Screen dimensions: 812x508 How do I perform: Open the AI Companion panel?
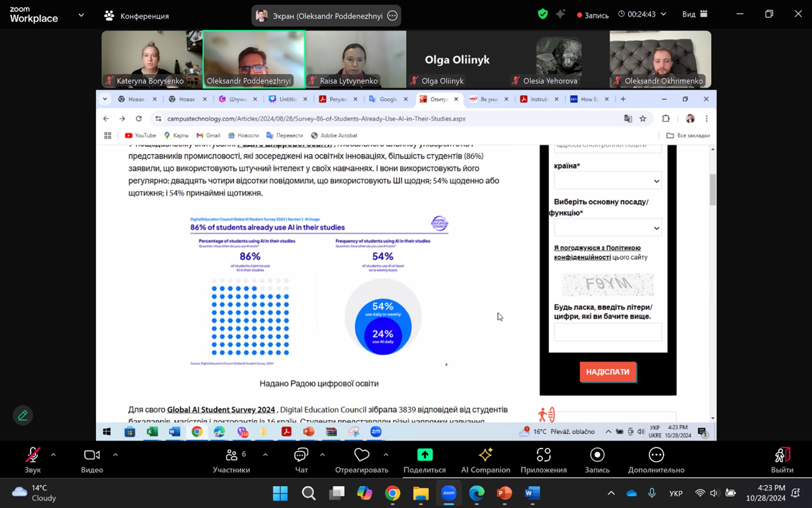coord(485,460)
